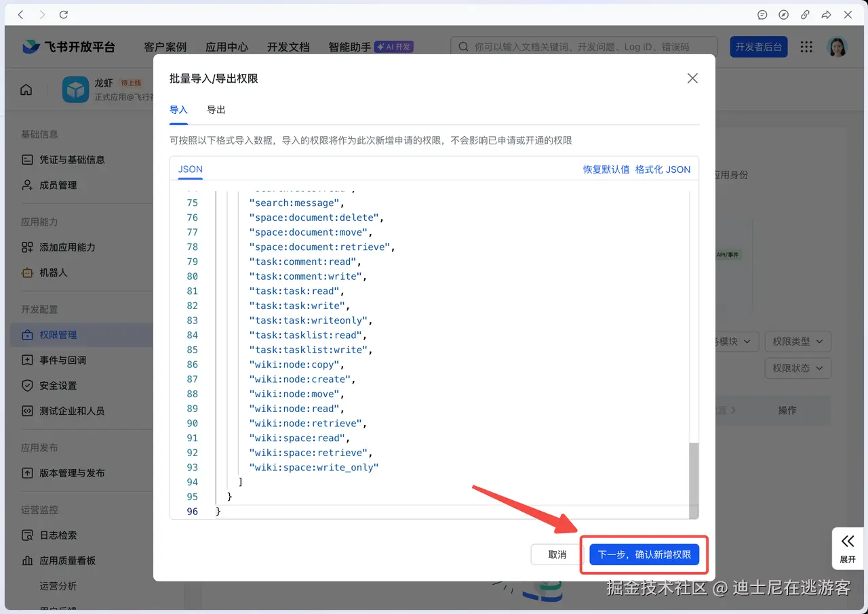Screen dimensions: 868x614
Task: Click line "space:document:delete" in editor
Action: pyautogui.click(x=317, y=218)
